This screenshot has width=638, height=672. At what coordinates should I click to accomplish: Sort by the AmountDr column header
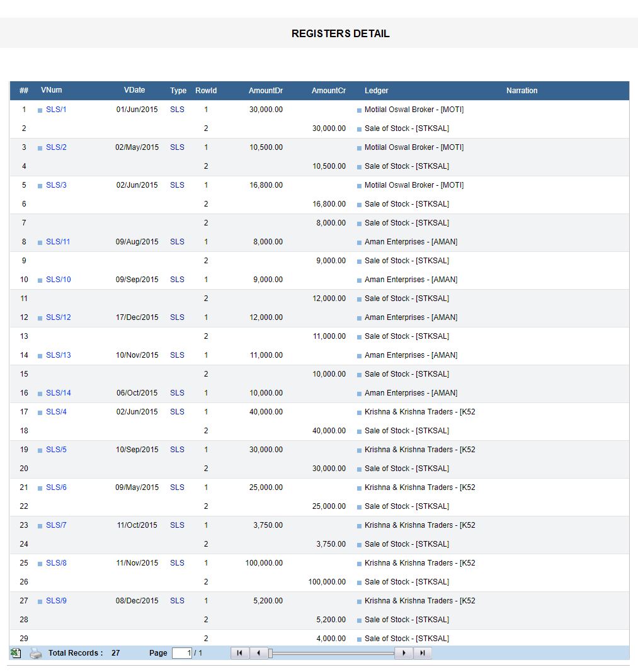coord(265,91)
